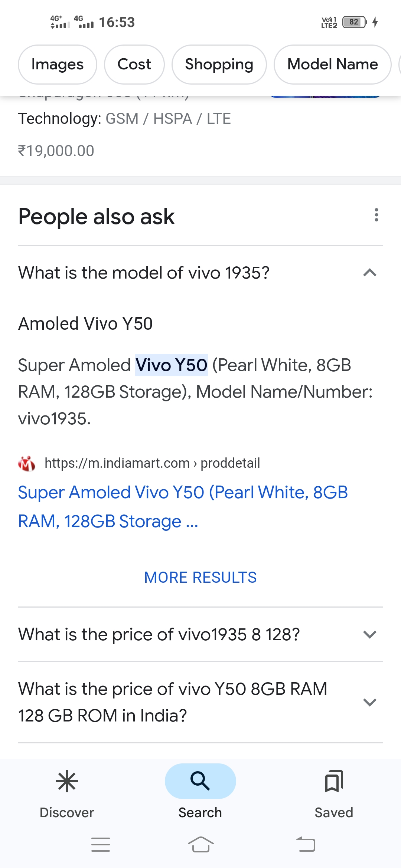Tap the highlighted Vivo Y50 answer text
401x868 pixels.
[x=171, y=365]
